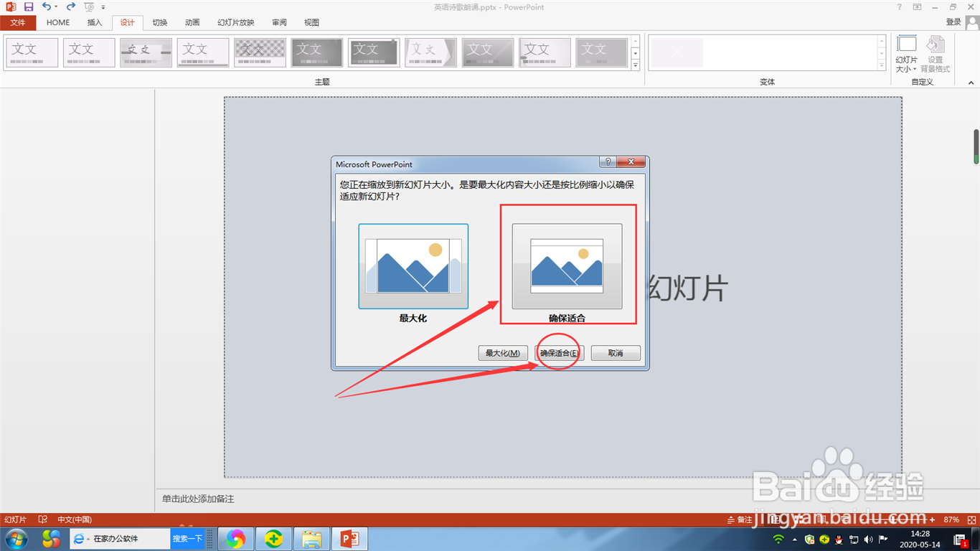This screenshot has height=551, width=980.
Task: Collapse the ribbon with the arrow
Action: click(x=972, y=82)
